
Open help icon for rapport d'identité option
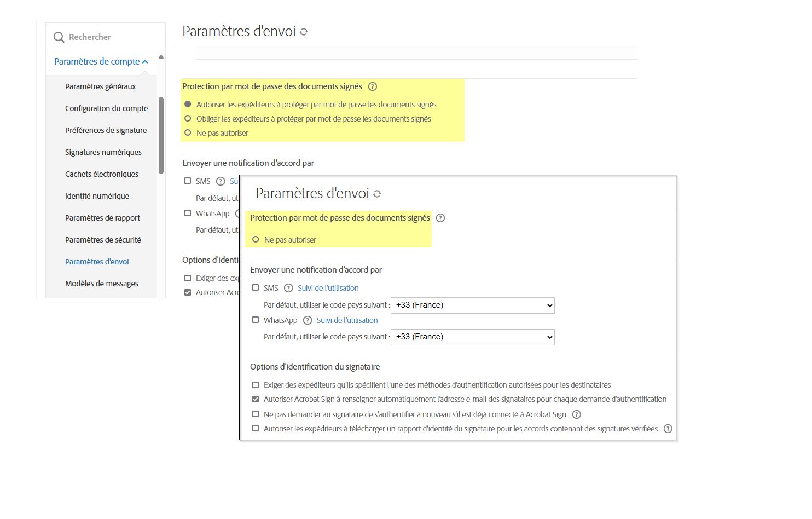pyautogui.click(x=668, y=429)
